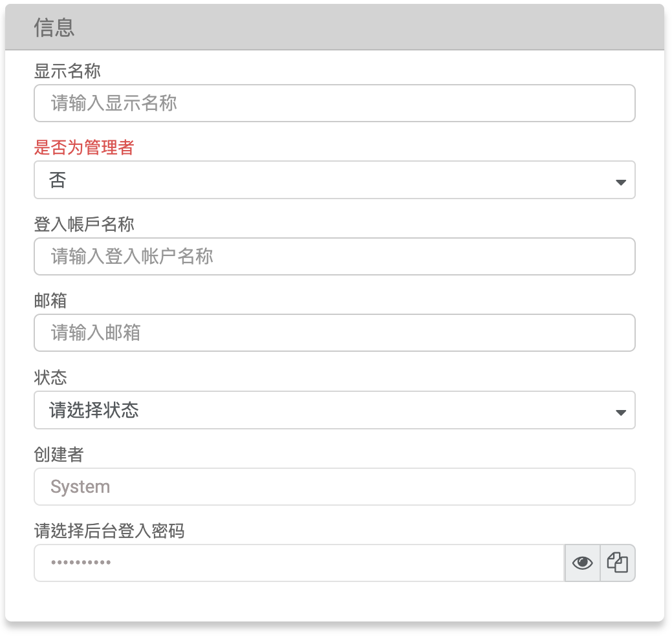
Task: Click the 显示名称 field label
Action: [x=67, y=70]
